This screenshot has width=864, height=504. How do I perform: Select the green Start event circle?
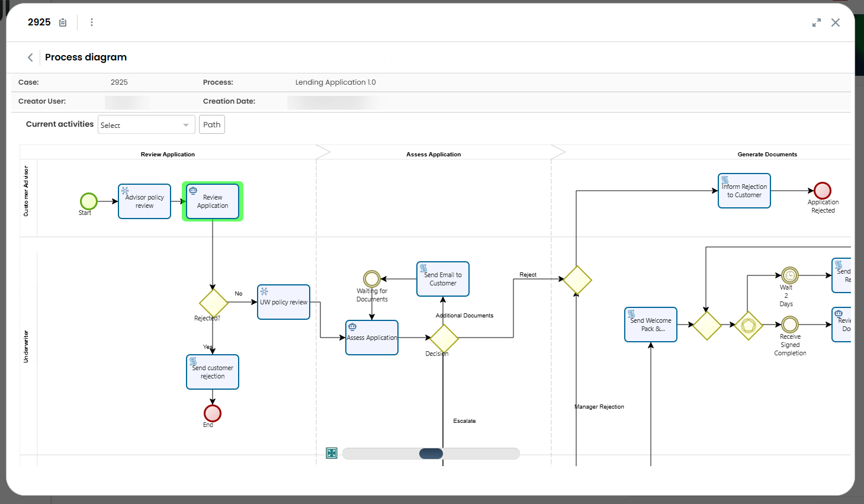click(88, 201)
